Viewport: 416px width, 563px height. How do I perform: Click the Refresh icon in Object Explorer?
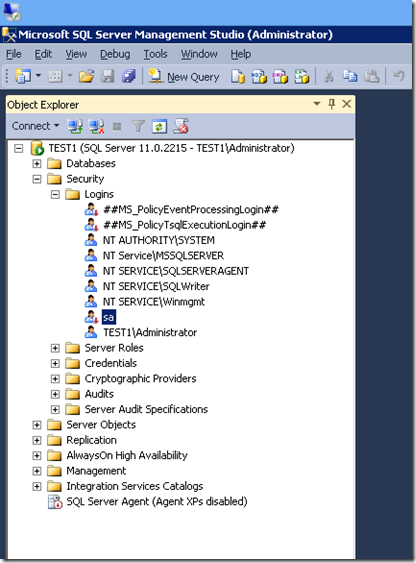tap(159, 126)
